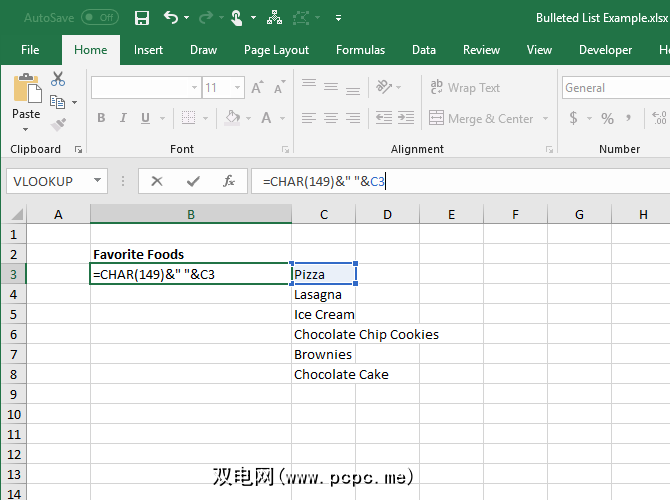Switch to Review tab

[x=481, y=50]
